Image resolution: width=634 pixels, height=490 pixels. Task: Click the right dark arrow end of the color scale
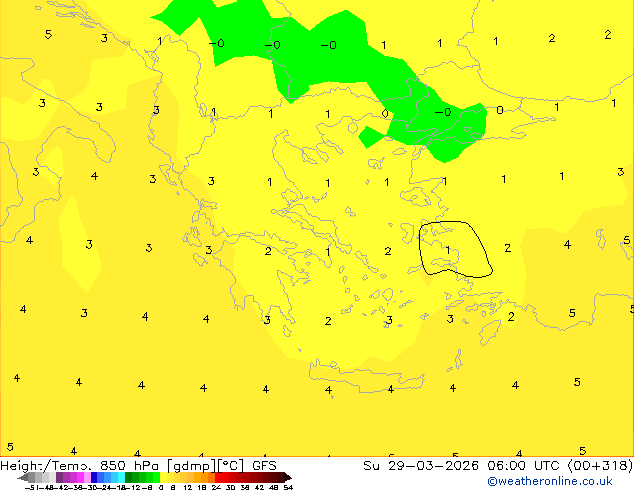(x=288, y=478)
